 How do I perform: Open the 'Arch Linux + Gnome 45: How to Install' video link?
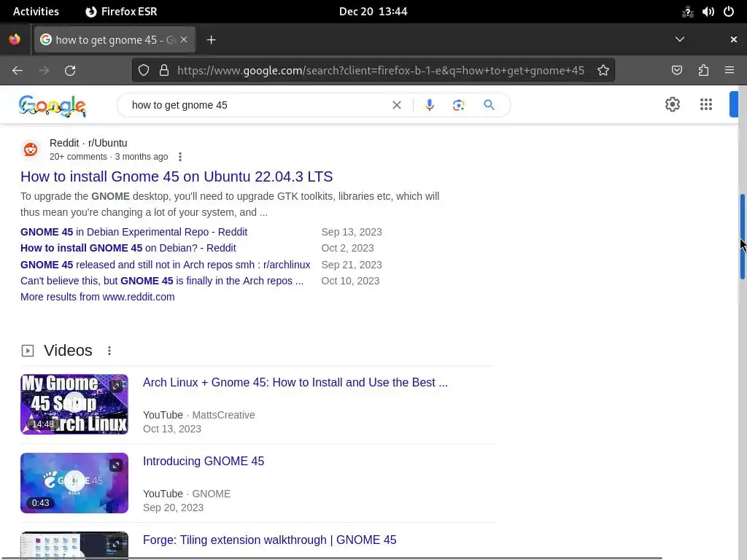point(295,382)
